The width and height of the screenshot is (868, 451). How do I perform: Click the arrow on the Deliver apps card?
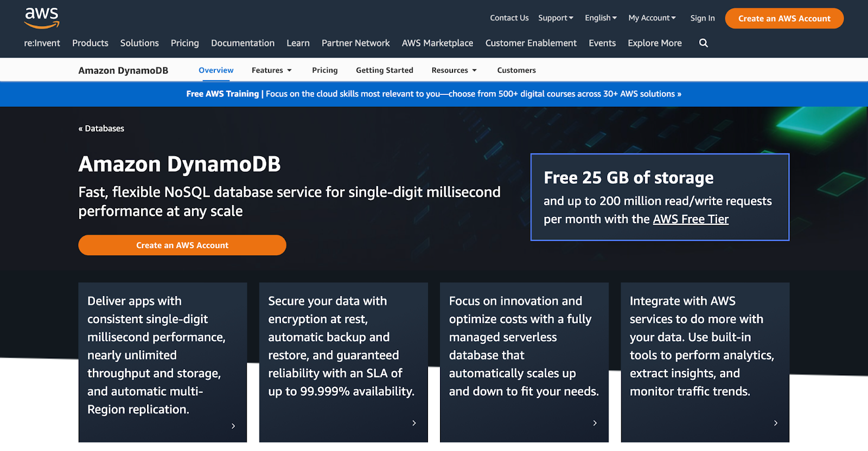coord(233,426)
